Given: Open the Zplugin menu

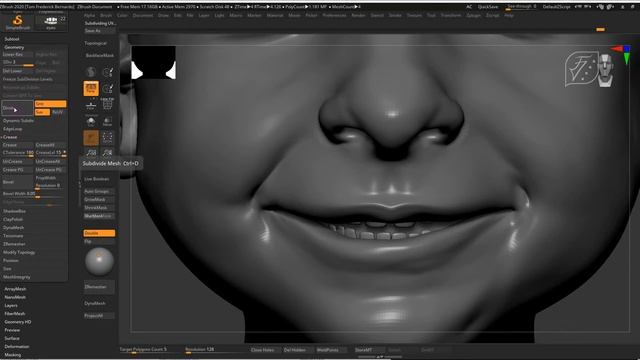Looking at the screenshot, I should click(x=473, y=16).
